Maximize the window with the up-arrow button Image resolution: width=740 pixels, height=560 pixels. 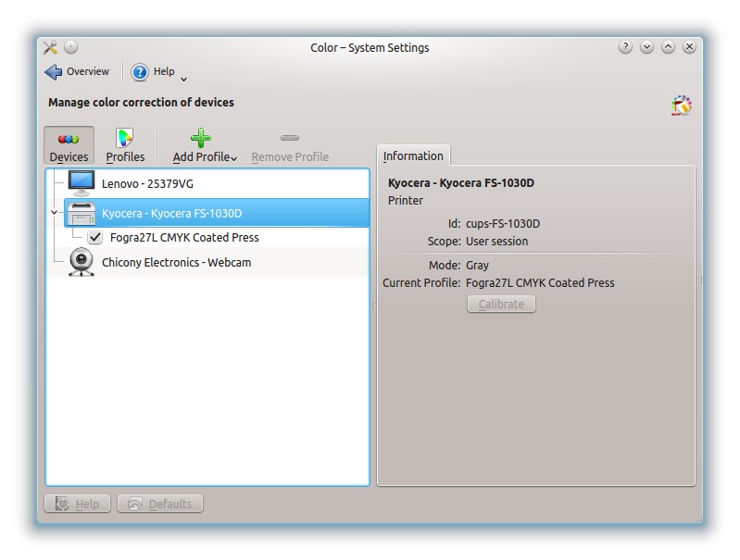(668, 47)
